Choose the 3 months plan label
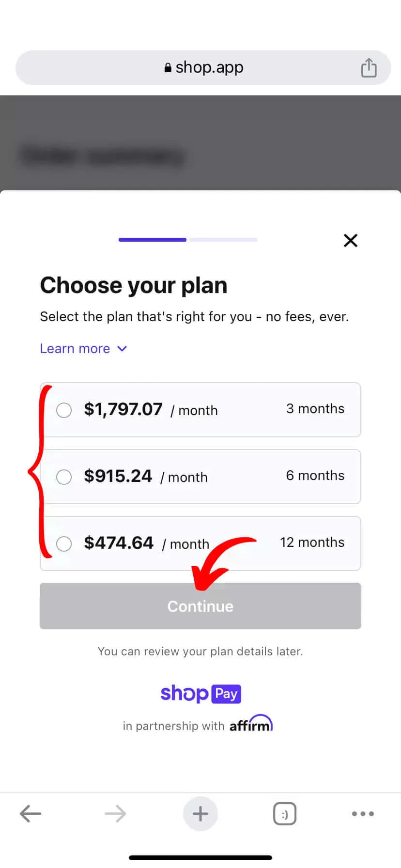Viewport: 401px width, 868px height. pos(315,408)
